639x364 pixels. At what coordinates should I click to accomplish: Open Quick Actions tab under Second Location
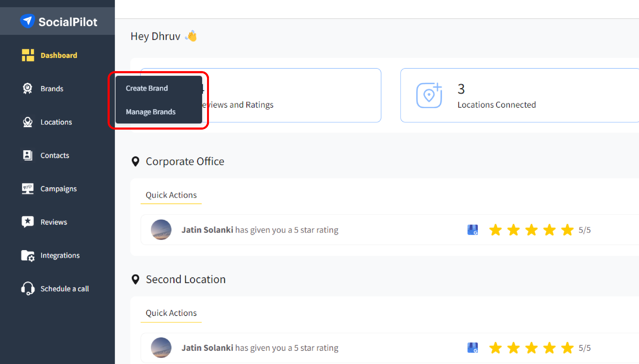coord(171,313)
